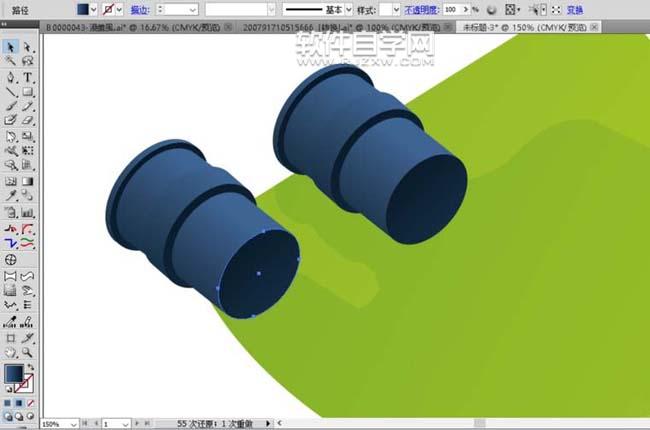Image resolution: width=650 pixels, height=430 pixels.
Task: Select the Lasso tool
Action: [27, 61]
